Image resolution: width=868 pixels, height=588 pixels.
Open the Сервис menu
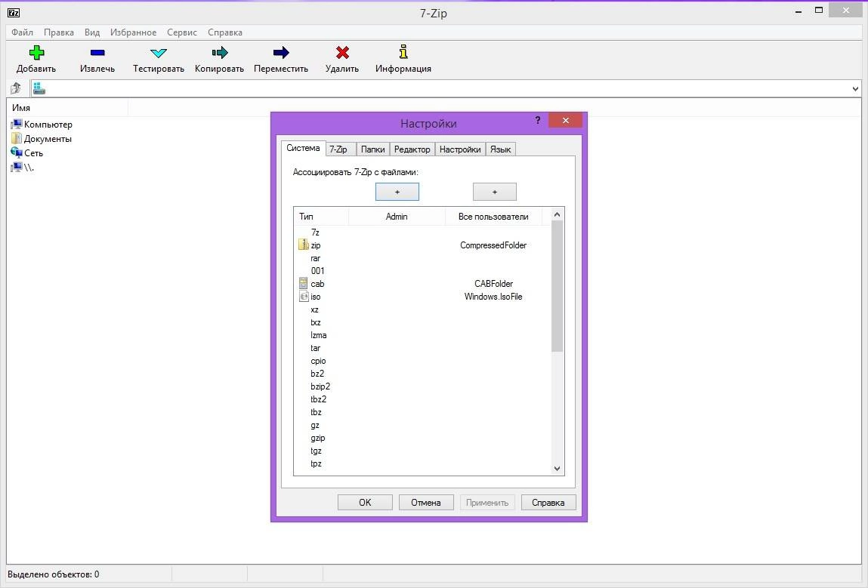[x=182, y=32]
